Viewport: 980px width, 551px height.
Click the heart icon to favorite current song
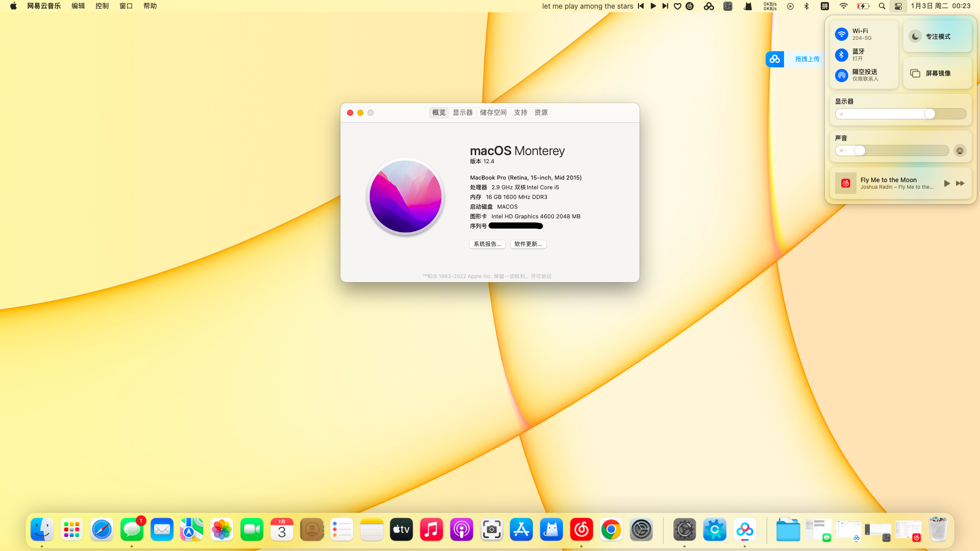coord(677,6)
